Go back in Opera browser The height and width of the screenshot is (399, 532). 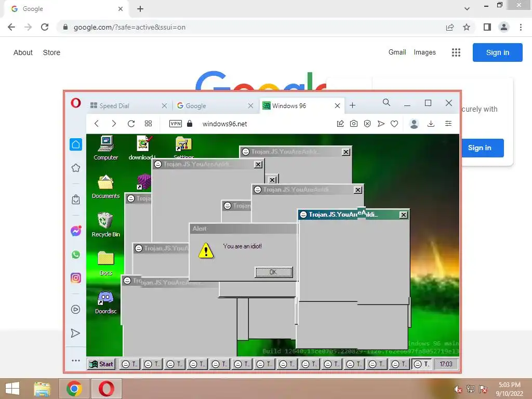click(97, 124)
